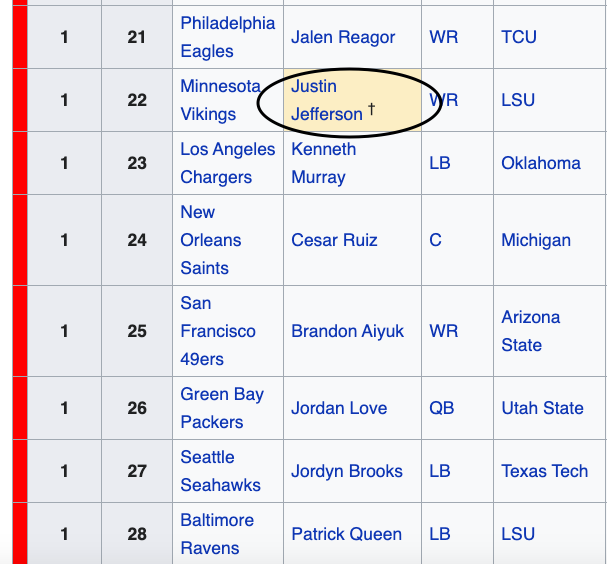607x564 pixels.
Task: Open the Utah State college link
Action: pyautogui.click(x=542, y=408)
